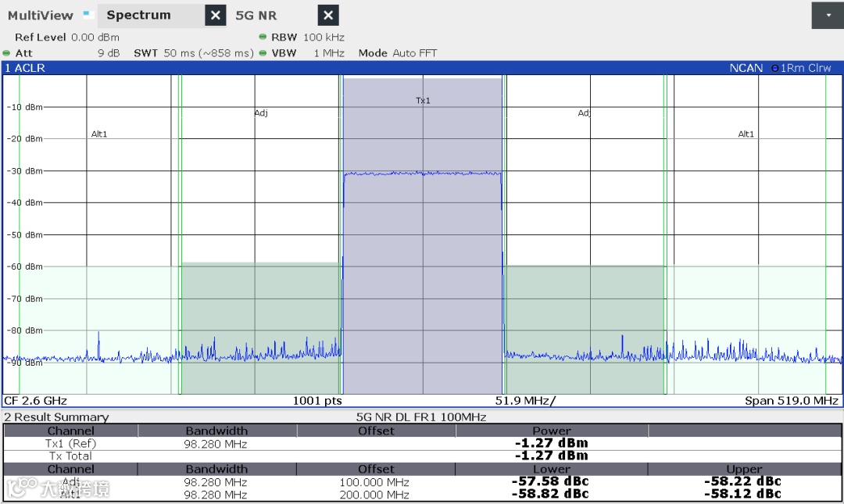Click the 1Rm Clrw trace indicator
Image resolution: width=844 pixels, height=504 pixels.
(x=802, y=68)
